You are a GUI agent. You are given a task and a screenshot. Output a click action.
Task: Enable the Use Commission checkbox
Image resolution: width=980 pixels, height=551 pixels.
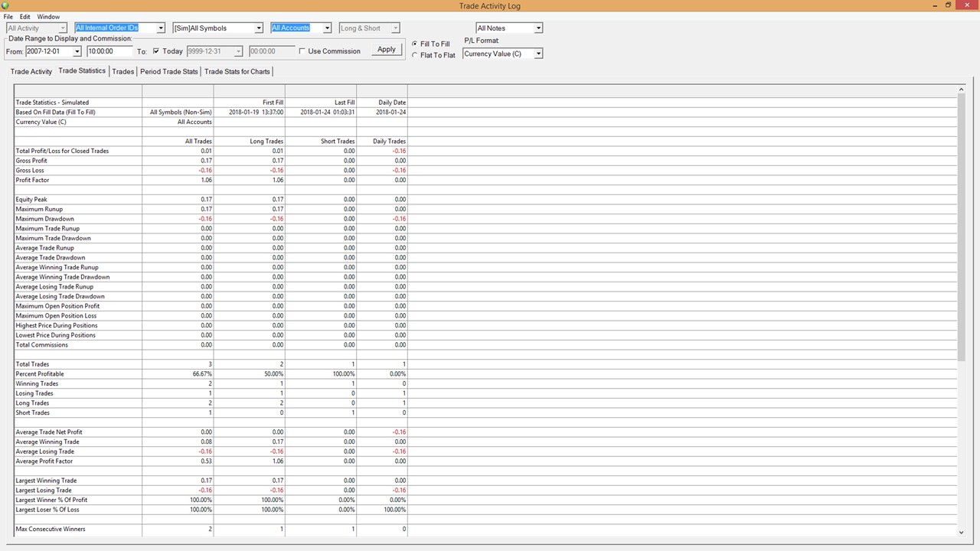coord(302,51)
